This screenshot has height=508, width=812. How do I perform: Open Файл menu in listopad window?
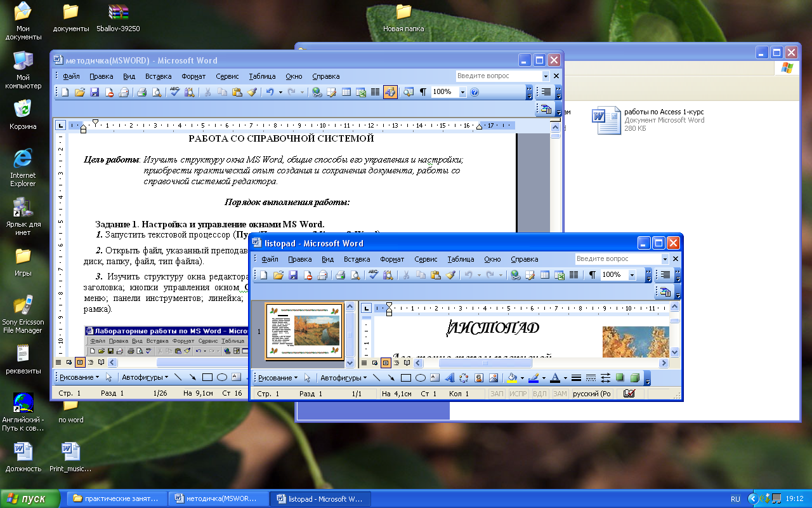270,259
